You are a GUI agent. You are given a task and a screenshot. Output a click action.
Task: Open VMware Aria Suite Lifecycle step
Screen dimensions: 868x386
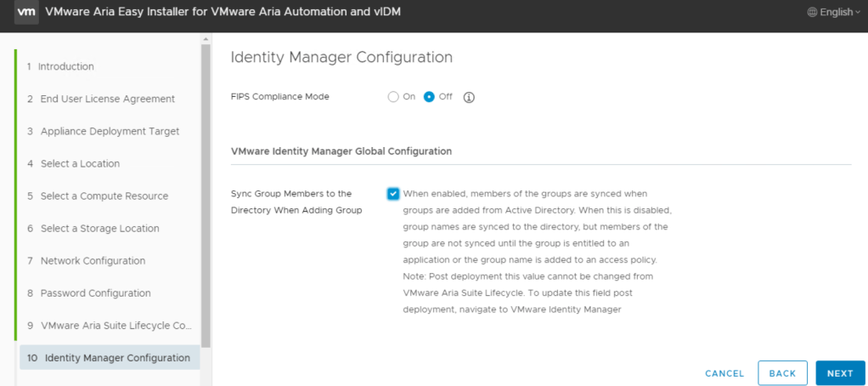point(110,325)
